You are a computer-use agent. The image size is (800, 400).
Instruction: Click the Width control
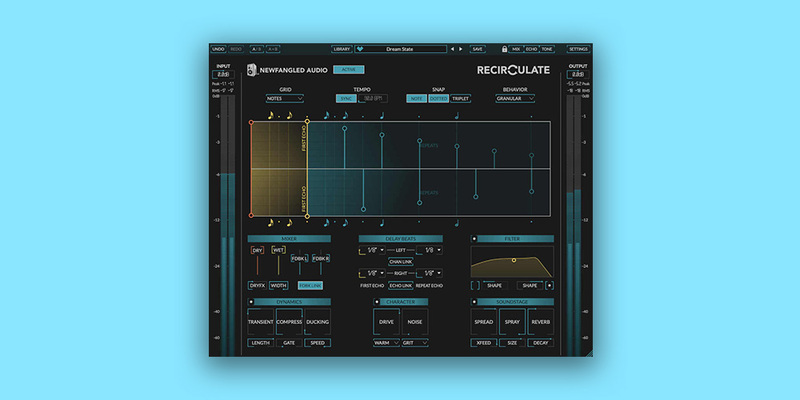point(279,286)
